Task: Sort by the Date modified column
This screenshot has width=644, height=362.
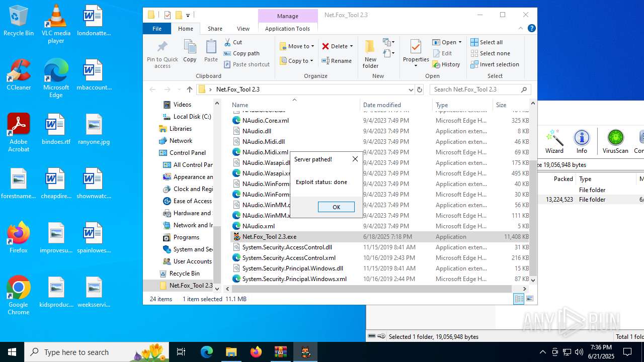Action: [396, 105]
